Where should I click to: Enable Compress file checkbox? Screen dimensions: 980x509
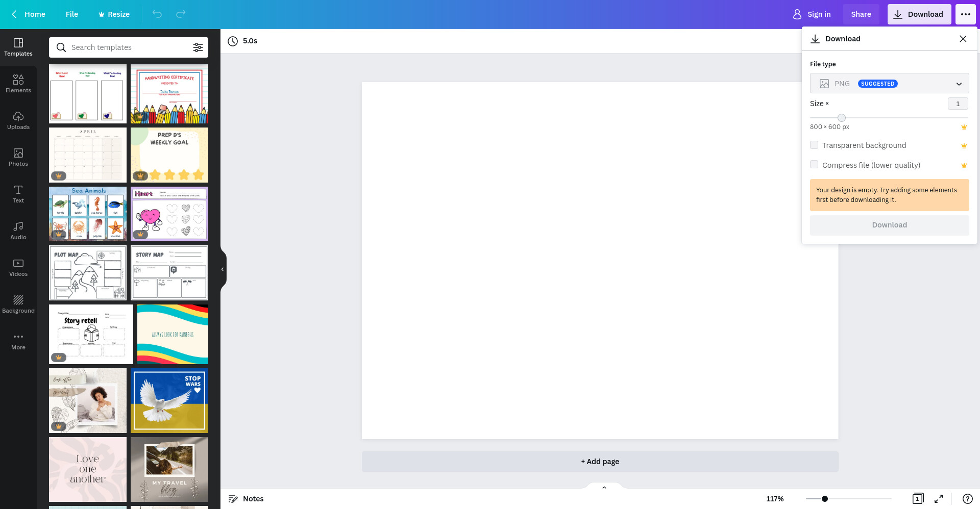[814, 165]
